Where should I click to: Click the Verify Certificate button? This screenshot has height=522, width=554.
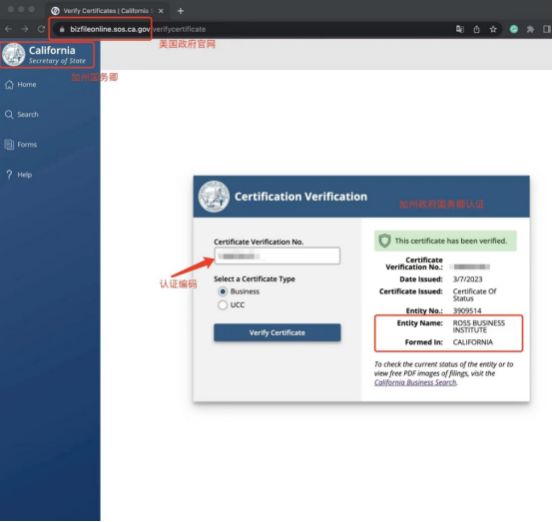coord(277,333)
